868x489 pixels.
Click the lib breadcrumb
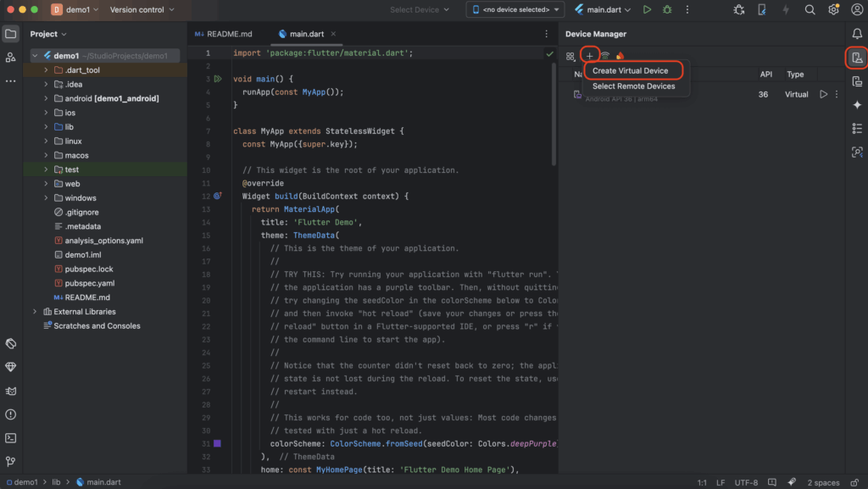coord(56,482)
